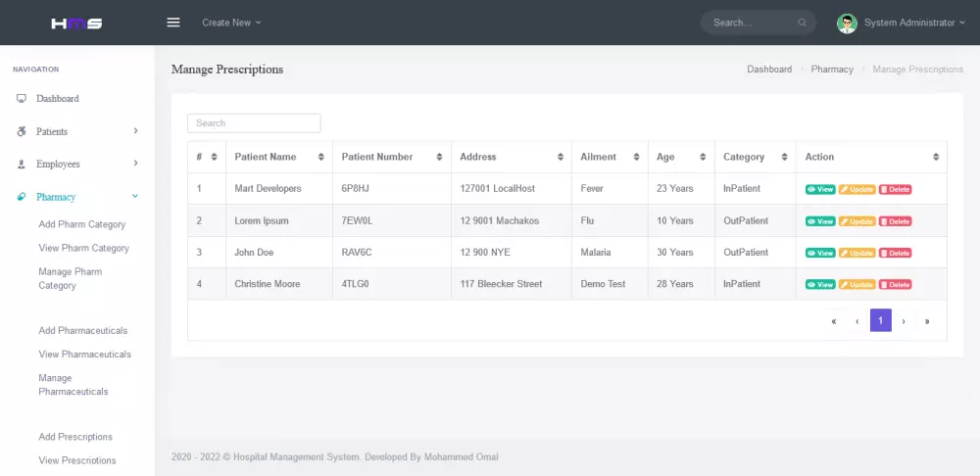980x476 pixels.
Task: View Christine Moore prescription
Action: [820, 284]
